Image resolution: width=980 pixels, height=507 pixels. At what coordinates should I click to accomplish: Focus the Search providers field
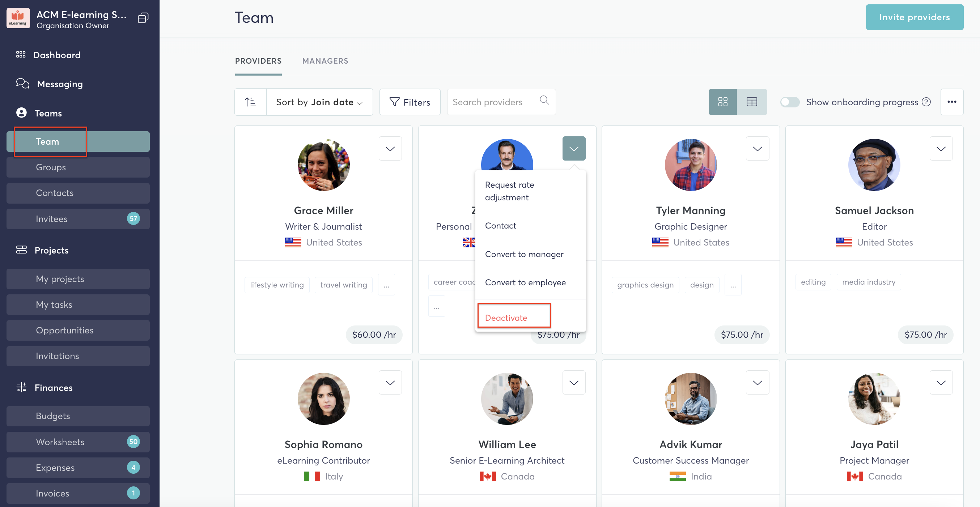pos(501,102)
